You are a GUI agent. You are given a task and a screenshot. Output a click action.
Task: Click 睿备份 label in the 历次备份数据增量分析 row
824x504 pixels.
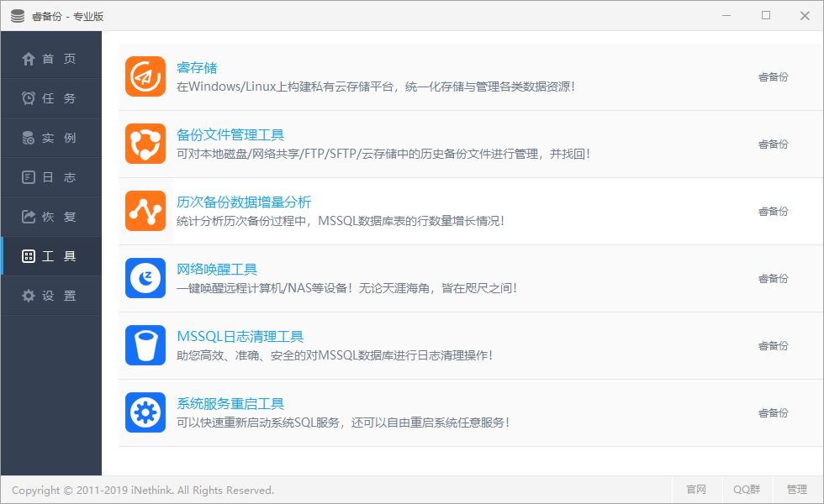pyautogui.click(x=773, y=212)
